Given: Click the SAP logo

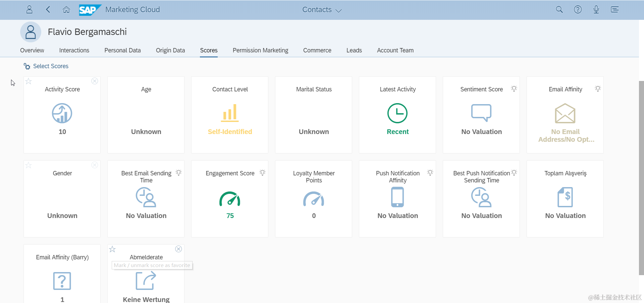Looking at the screenshot, I should (90, 10).
